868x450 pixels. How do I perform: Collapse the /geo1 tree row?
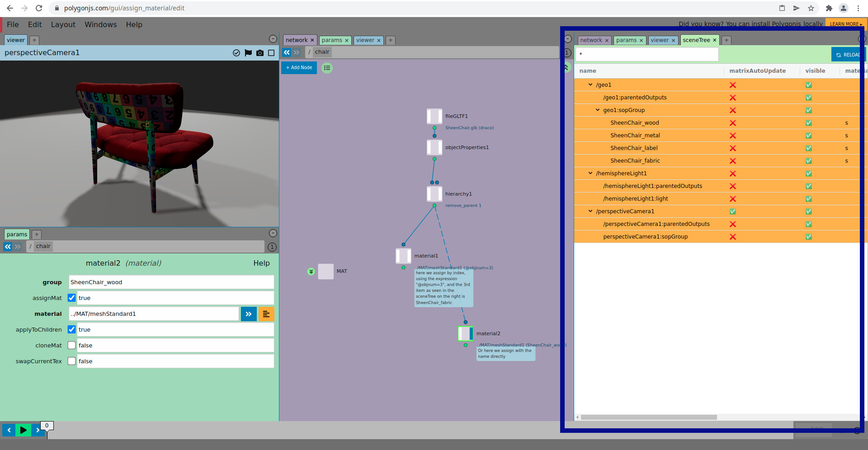point(590,84)
